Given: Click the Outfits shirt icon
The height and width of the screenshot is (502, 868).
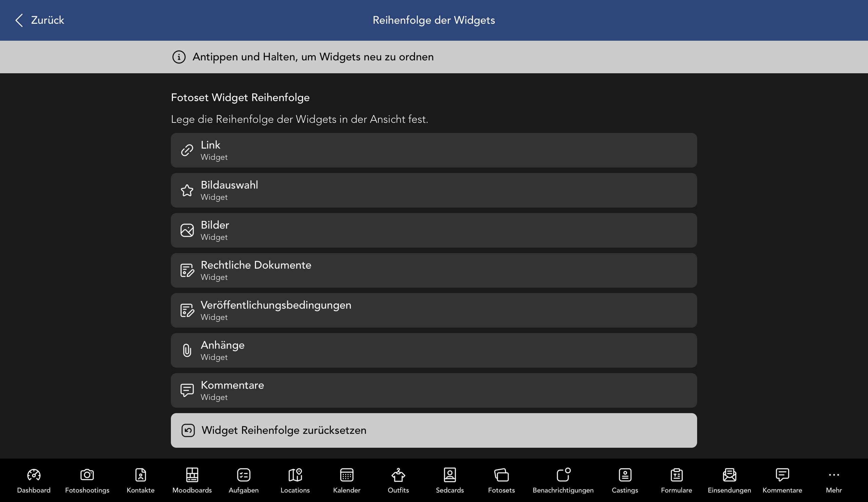Looking at the screenshot, I should tap(398, 475).
